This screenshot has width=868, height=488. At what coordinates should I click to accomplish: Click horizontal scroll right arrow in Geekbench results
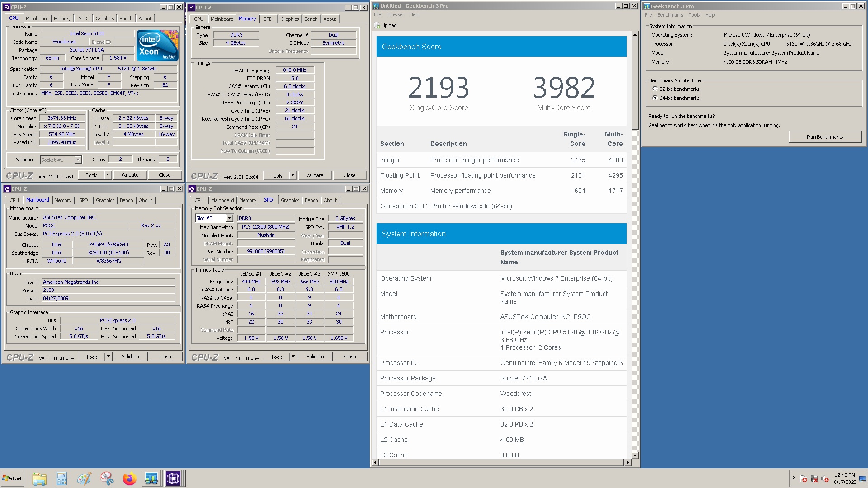[x=627, y=463]
